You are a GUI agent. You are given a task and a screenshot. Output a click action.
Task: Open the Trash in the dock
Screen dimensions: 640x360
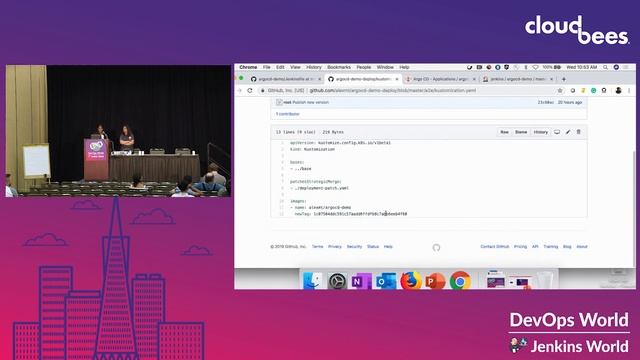(545, 281)
